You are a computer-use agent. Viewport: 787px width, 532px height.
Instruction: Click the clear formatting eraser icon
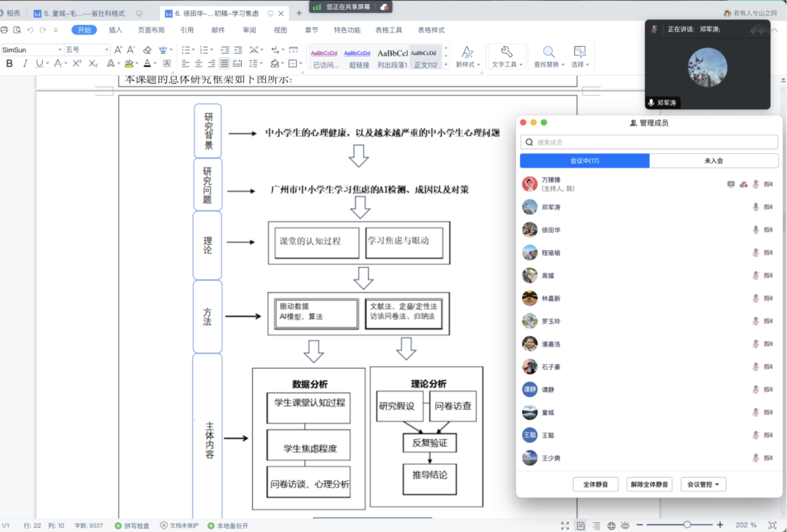tap(147, 50)
